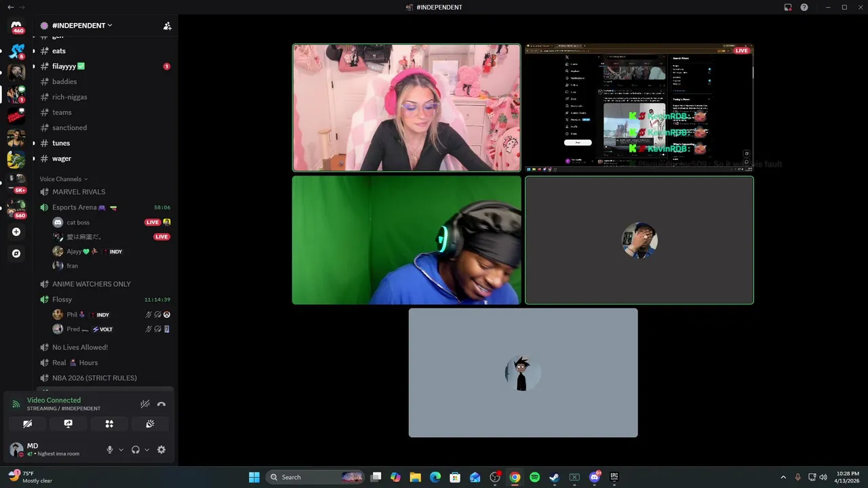Image resolution: width=868 pixels, height=488 pixels.
Task: Open the wager channel
Action: tap(105, 159)
